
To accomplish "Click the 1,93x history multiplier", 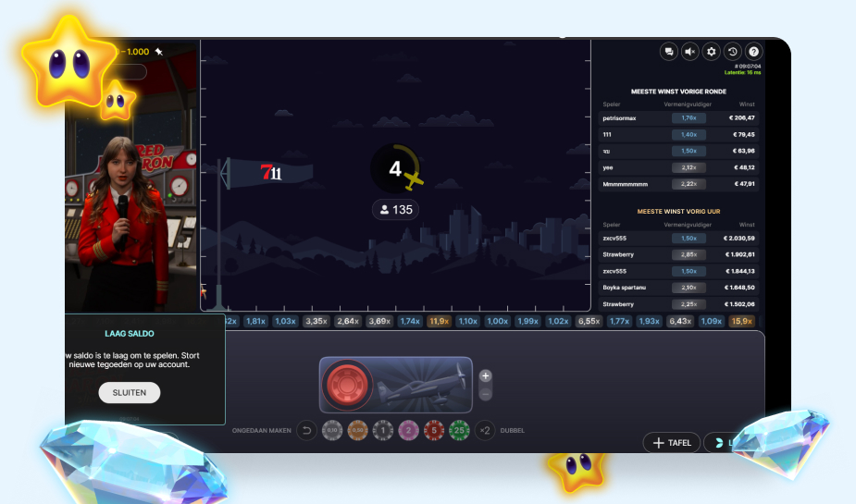I will coord(649,321).
